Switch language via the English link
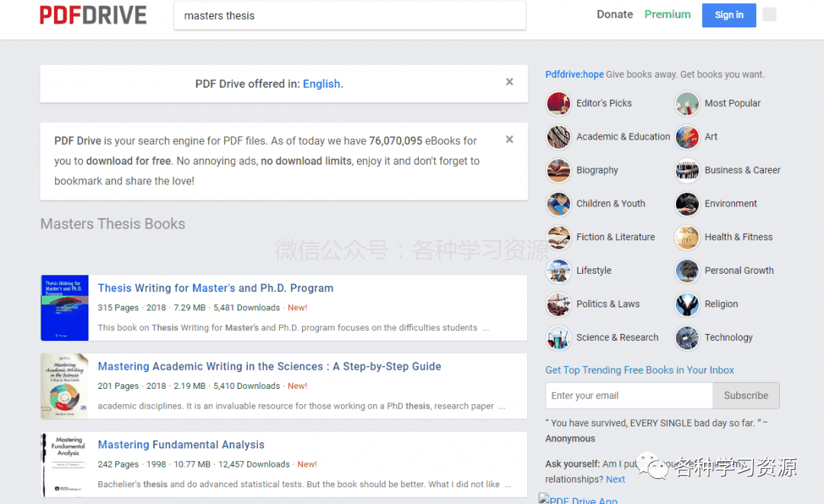This screenshot has width=824, height=504. (323, 84)
